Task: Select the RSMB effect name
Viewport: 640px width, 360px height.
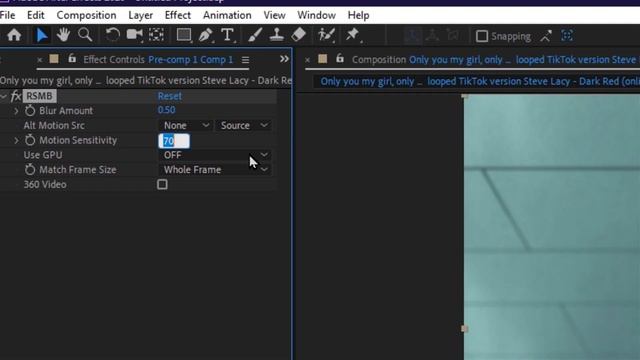Action: pyautogui.click(x=39, y=96)
